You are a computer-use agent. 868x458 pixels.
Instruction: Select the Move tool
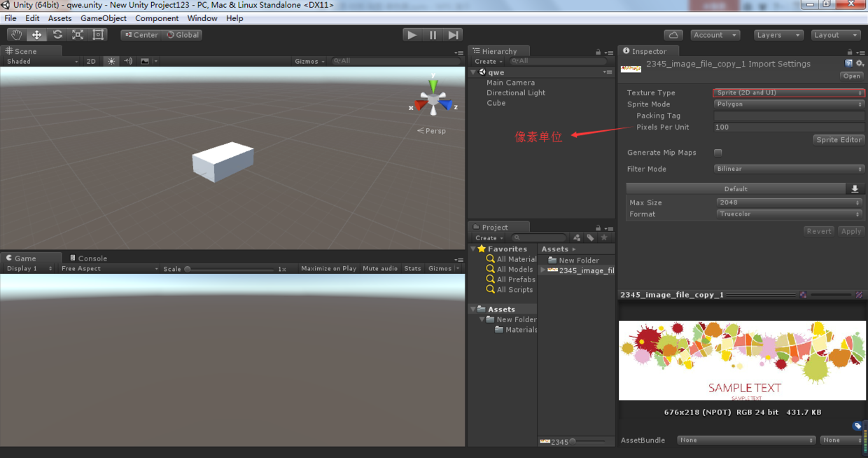pos(36,34)
